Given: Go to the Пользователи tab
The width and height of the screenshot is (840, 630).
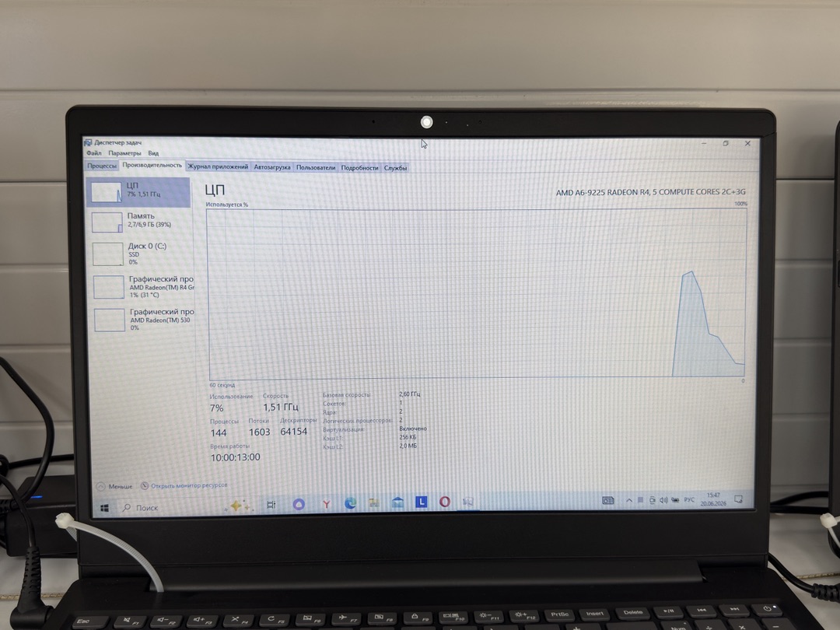Looking at the screenshot, I should click(x=316, y=168).
